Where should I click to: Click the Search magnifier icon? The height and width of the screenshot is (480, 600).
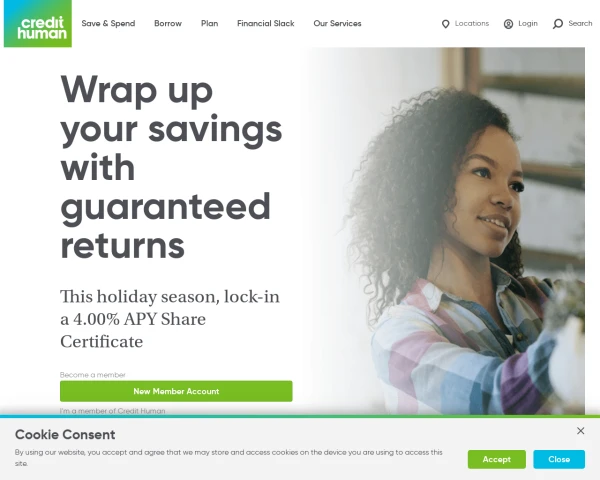tap(558, 24)
